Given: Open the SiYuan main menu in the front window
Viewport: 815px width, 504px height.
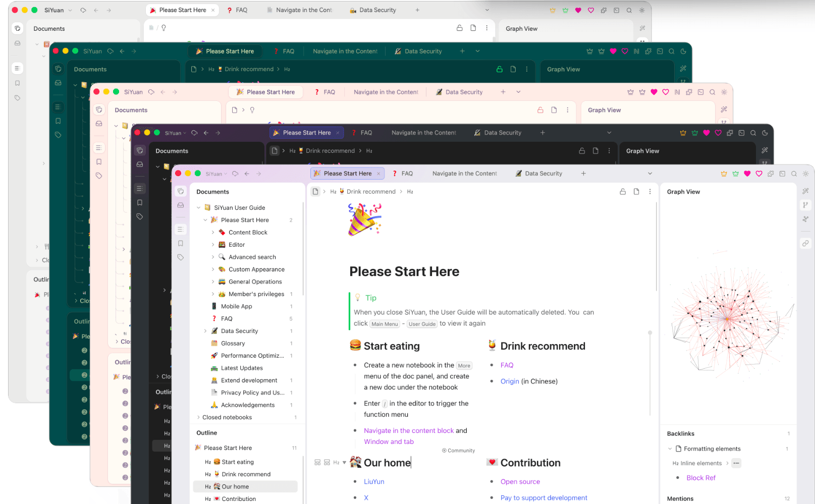Looking at the screenshot, I should point(216,174).
